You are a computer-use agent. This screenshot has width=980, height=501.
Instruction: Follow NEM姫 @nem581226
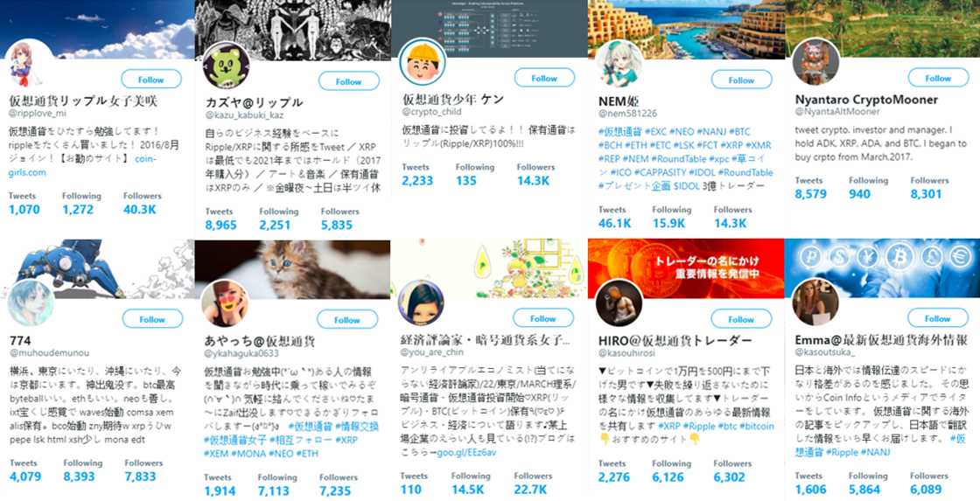coord(741,80)
